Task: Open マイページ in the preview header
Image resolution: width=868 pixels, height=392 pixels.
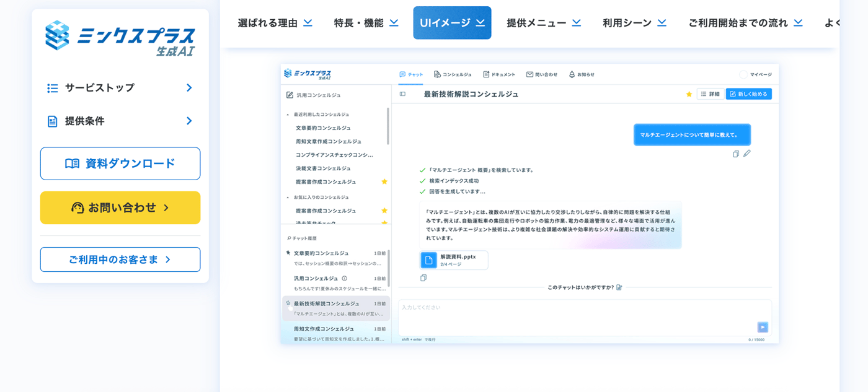Action: pos(756,74)
